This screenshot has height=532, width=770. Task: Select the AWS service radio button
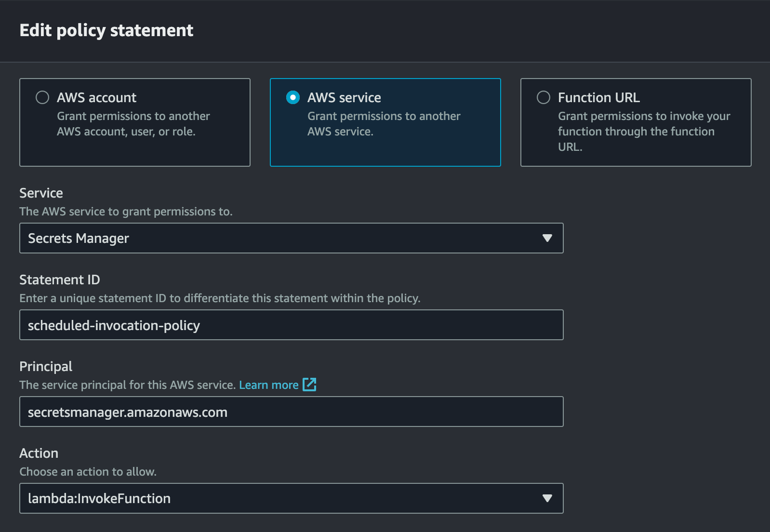pos(293,97)
